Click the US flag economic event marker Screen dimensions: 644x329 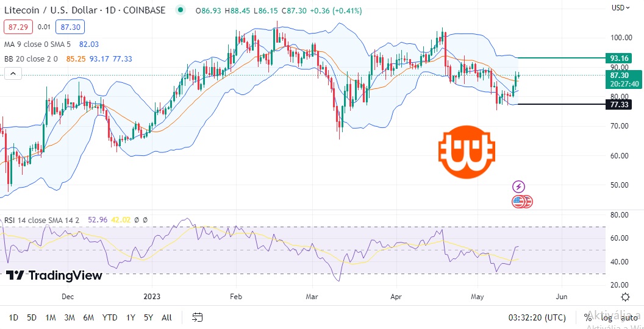pos(518,202)
